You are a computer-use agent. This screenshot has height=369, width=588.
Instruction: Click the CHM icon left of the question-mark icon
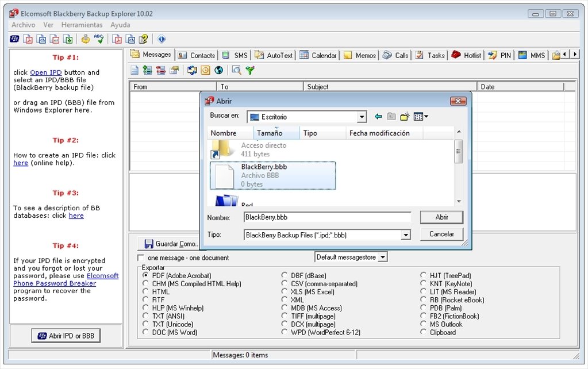(x=130, y=39)
